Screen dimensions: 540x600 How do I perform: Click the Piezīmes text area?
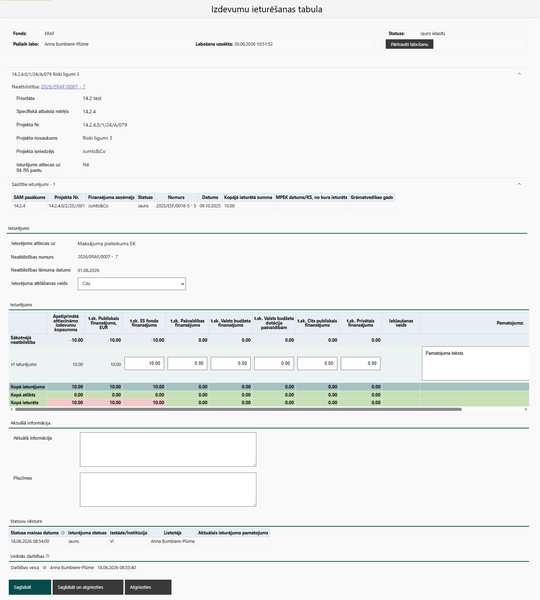coord(168,489)
